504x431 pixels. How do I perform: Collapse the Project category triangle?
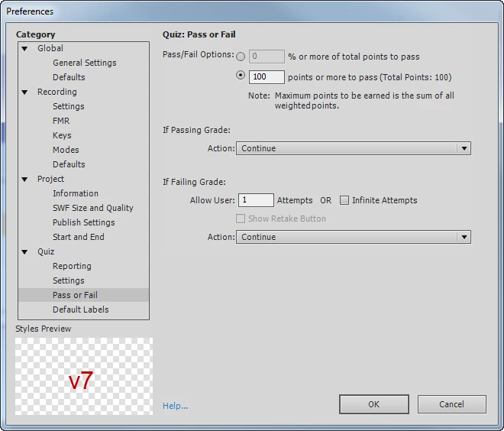click(24, 180)
